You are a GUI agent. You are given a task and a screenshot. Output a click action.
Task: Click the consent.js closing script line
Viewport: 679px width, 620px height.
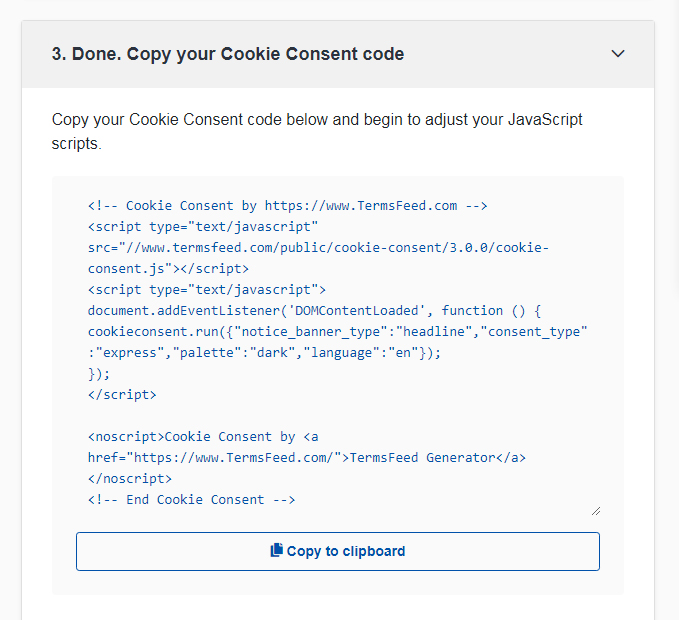168,269
